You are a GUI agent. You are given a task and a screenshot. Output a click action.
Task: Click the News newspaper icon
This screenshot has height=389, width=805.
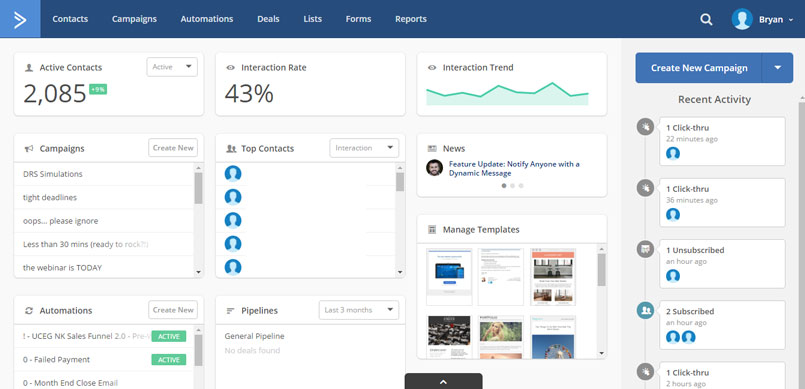pos(432,148)
